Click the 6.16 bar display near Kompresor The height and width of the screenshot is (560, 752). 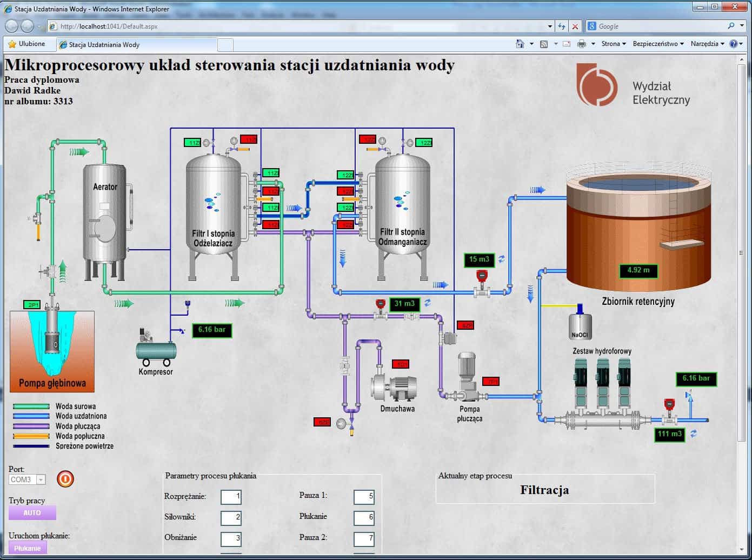click(212, 330)
